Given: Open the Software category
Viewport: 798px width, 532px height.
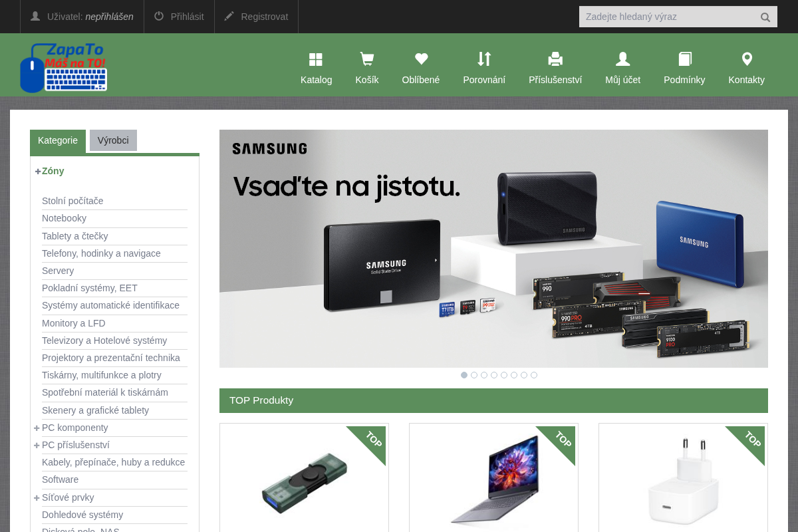Looking at the screenshot, I should coord(60,479).
